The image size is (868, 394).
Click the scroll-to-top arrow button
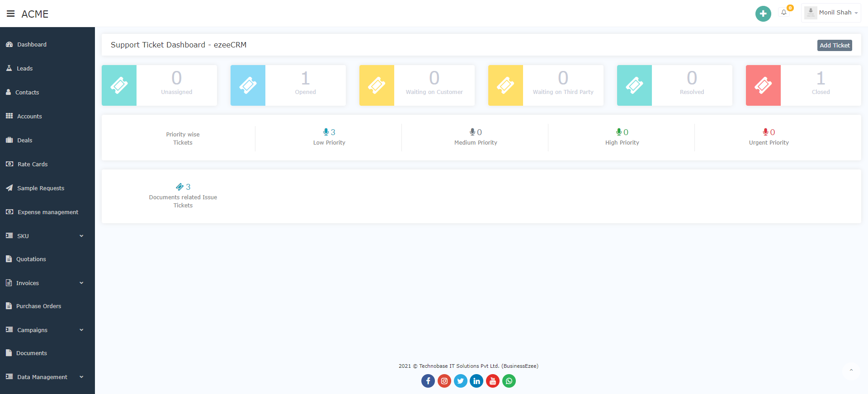click(x=851, y=370)
